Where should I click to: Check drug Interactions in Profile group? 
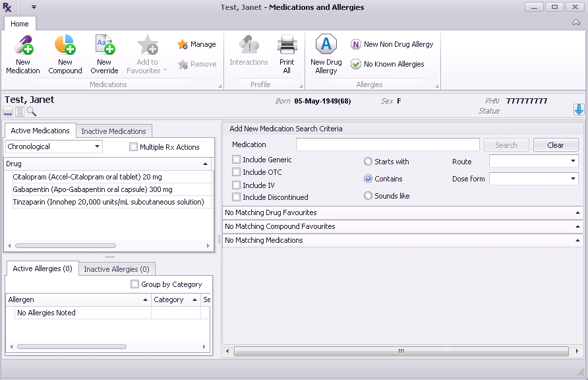(249, 51)
